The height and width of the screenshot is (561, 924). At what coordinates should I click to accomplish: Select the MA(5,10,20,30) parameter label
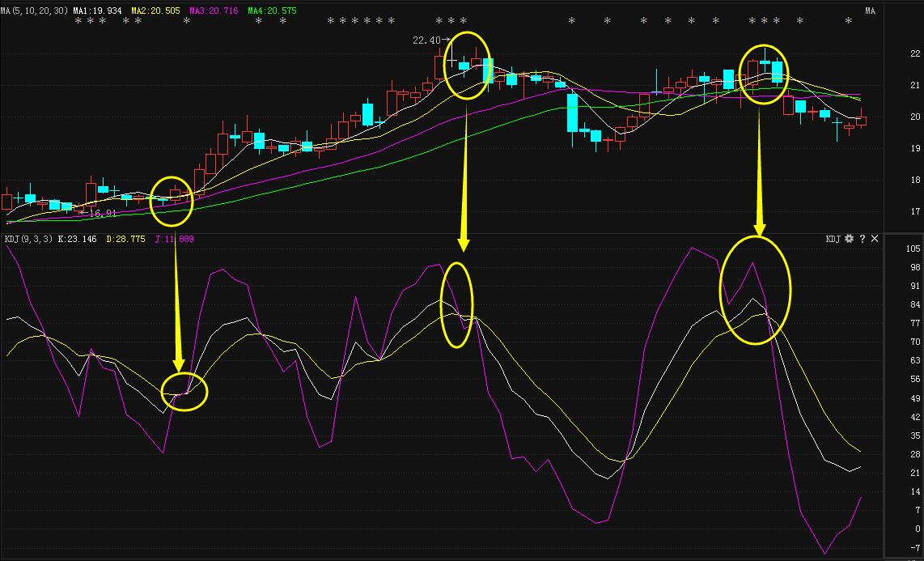[34, 11]
